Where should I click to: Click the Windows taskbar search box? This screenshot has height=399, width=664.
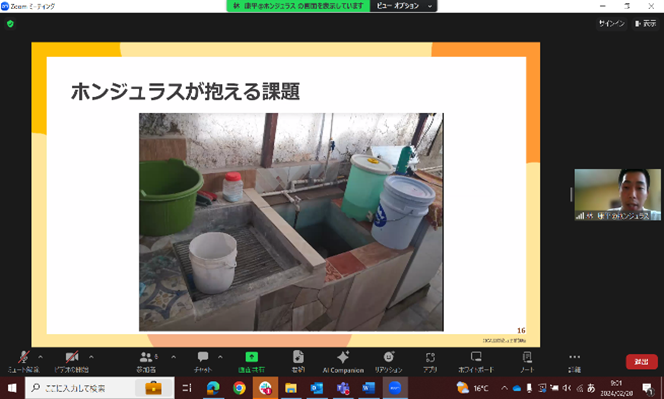pyautogui.click(x=100, y=388)
